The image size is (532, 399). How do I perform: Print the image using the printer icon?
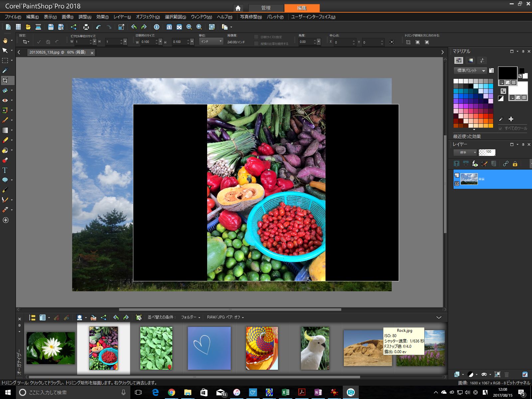click(86, 27)
